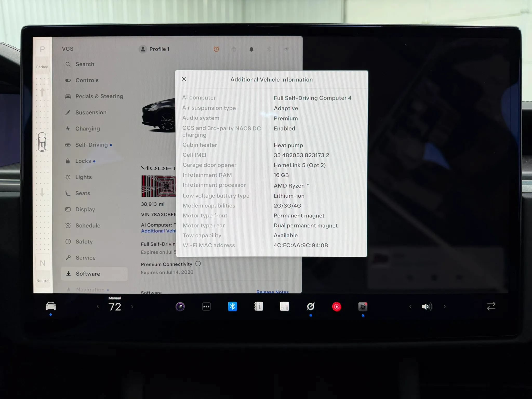The height and width of the screenshot is (399, 532).
Task: Tap the car icon in the bottom bar
Action: (x=51, y=306)
